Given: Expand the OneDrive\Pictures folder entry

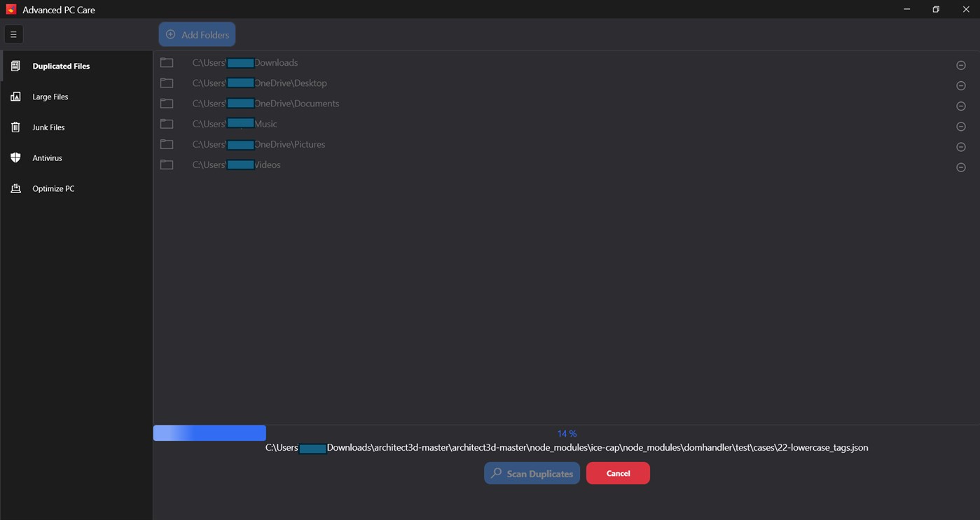Looking at the screenshot, I should click(258, 144).
